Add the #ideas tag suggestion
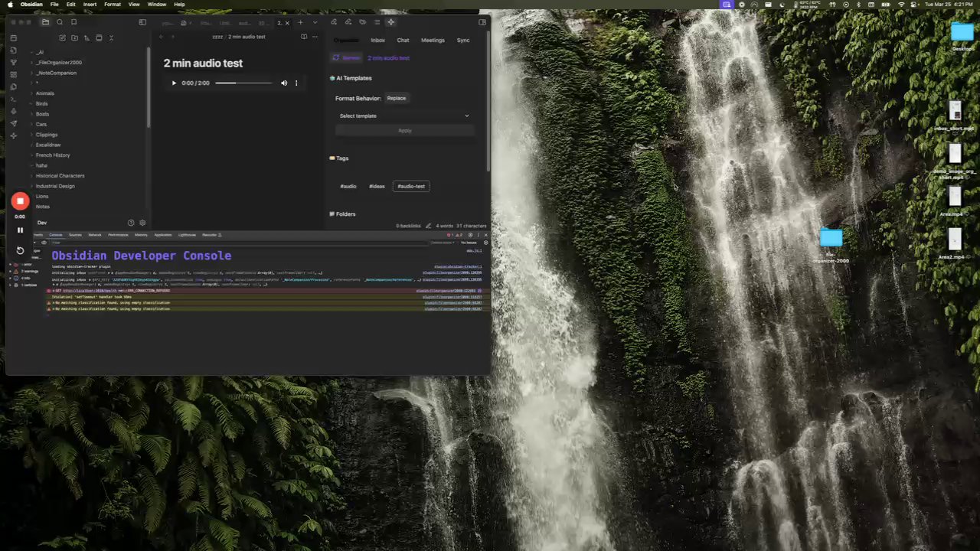The image size is (980, 551). (377, 186)
